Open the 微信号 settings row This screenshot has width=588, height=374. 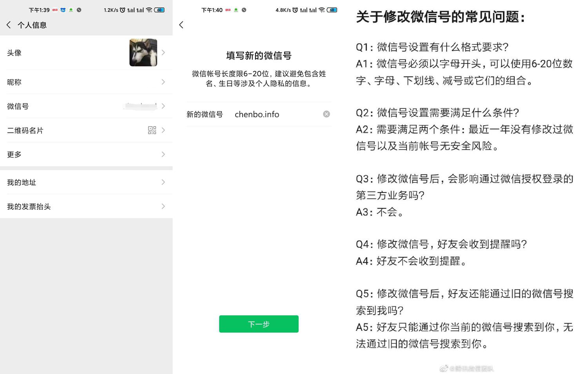[x=86, y=106]
